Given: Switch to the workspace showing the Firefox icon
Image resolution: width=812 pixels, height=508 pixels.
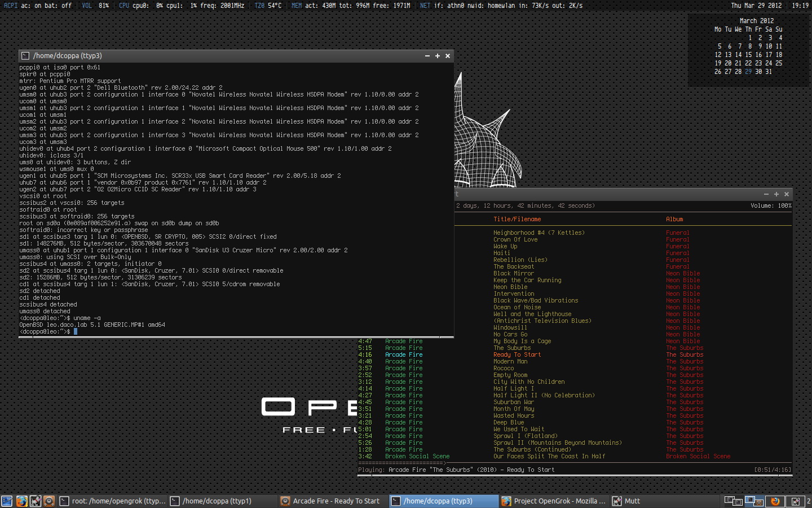Looking at the screenshot, I should [775, 501].
